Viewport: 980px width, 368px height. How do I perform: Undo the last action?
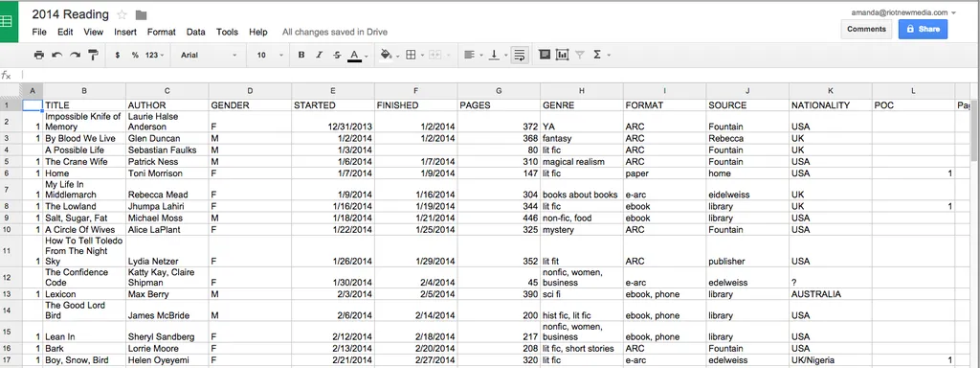(56, 55)
